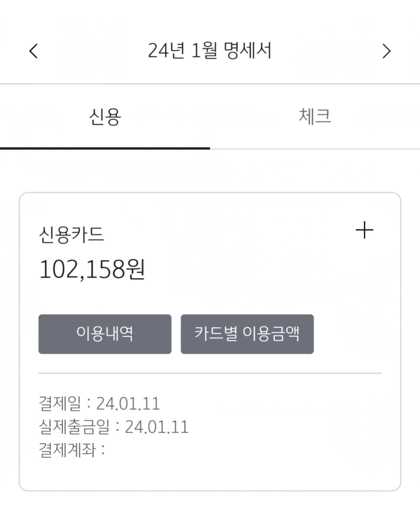Viewport: 420px width, 525px height.
Task: Tap the 24년 1월 명세서 title
Action: [x=209, y=51]
